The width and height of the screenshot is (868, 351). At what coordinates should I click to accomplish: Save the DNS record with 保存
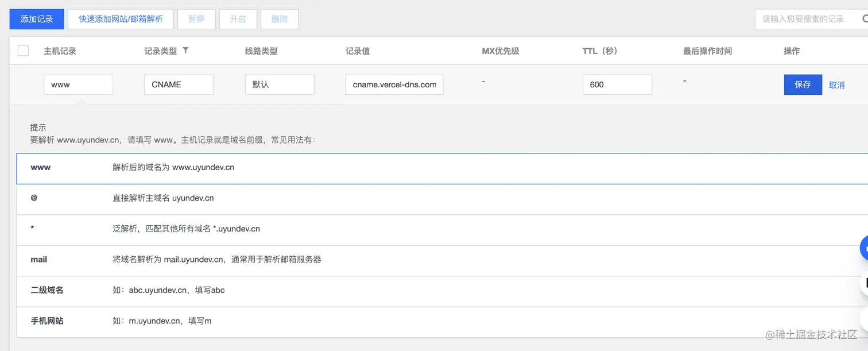click(x=803, y=84)
